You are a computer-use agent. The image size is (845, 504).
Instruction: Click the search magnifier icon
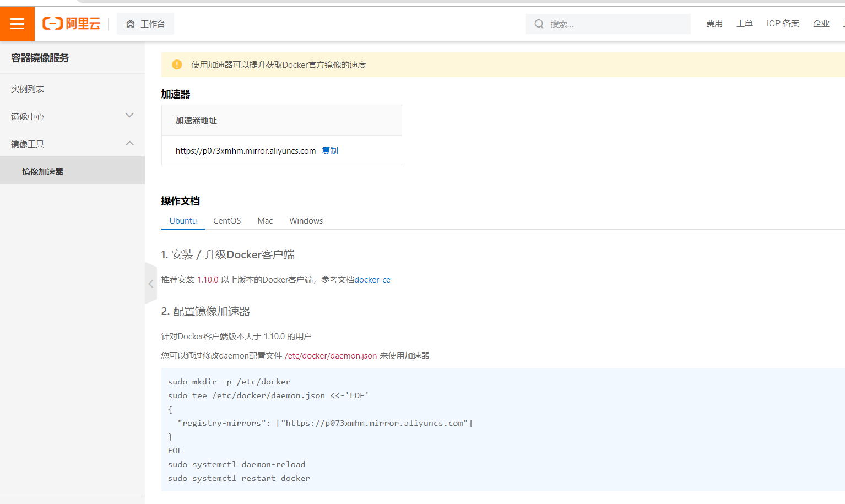(539, 24)
